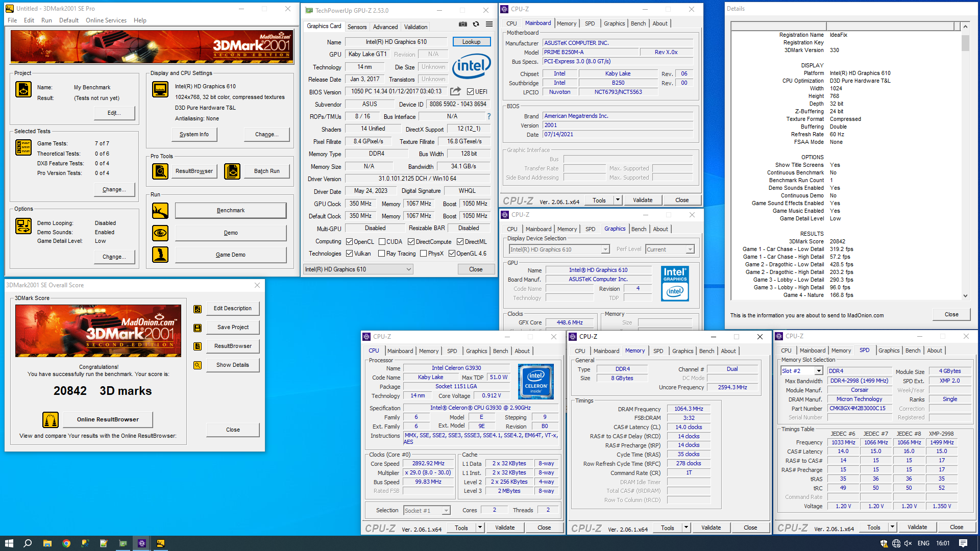Click the Bus Interface question mark icon
980x551 pixels.
point(488,116)
